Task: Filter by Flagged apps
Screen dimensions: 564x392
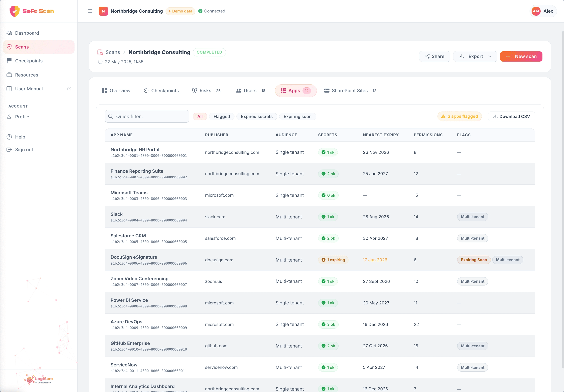Action: 222,116
